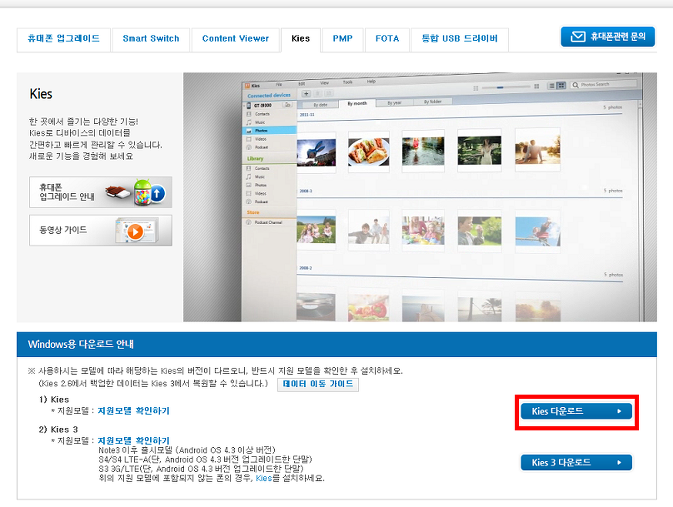The image size is (673, 507).
Task: Go to the PMP tab
Action: coord(343,39)
